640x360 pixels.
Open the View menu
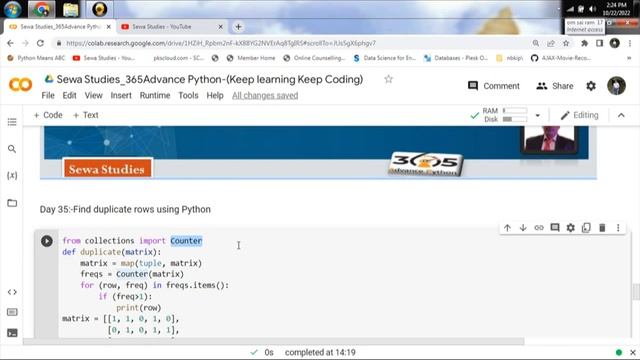(93, 96)
